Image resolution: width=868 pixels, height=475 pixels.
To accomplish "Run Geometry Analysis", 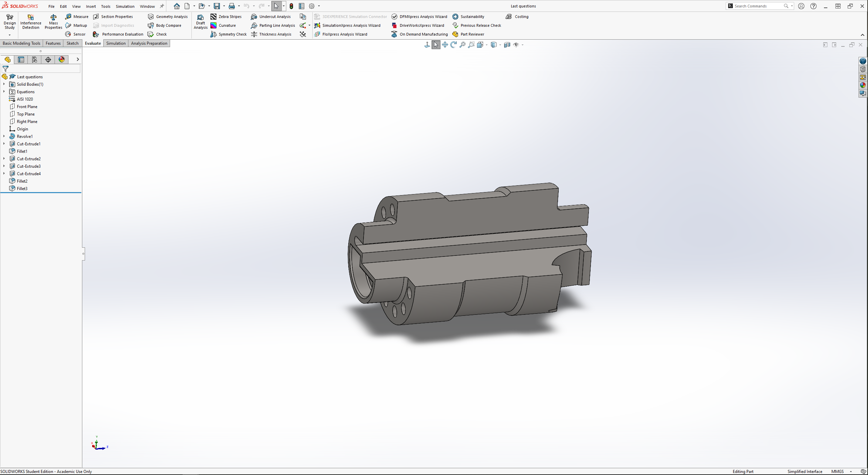I will click(x=168, y=17).
